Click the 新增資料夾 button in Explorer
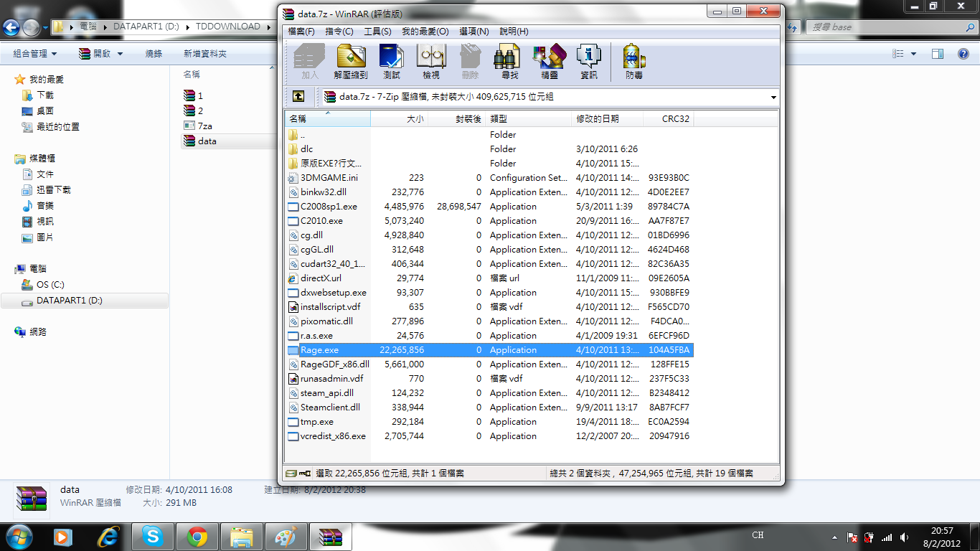The height and width of the screenshot is (551, 980). click(205, 54)
